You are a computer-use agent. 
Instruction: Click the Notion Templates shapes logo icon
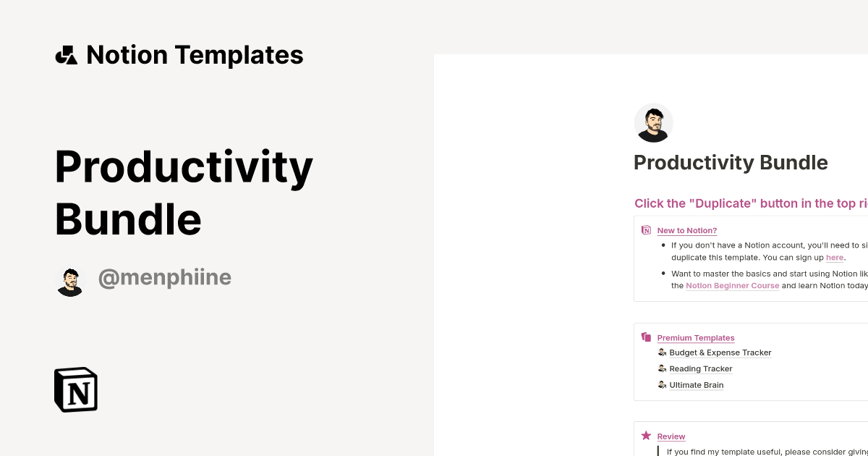click(67, 55)
